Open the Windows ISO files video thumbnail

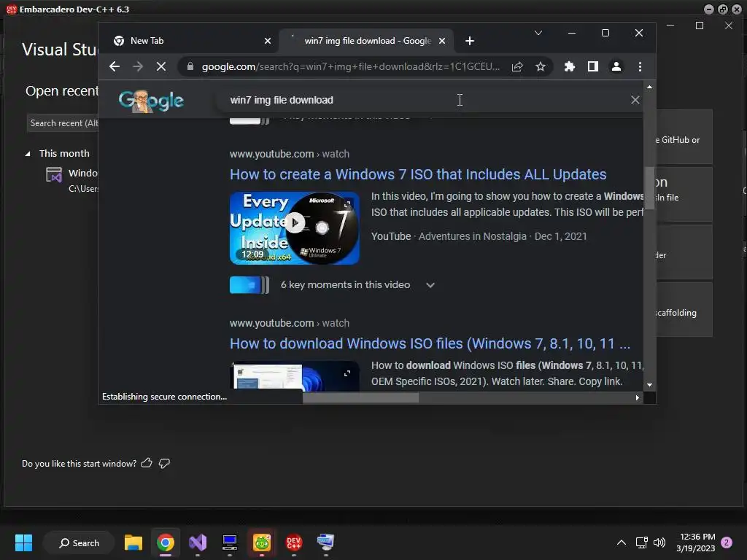pyautogui.click(x=295, y=376)
